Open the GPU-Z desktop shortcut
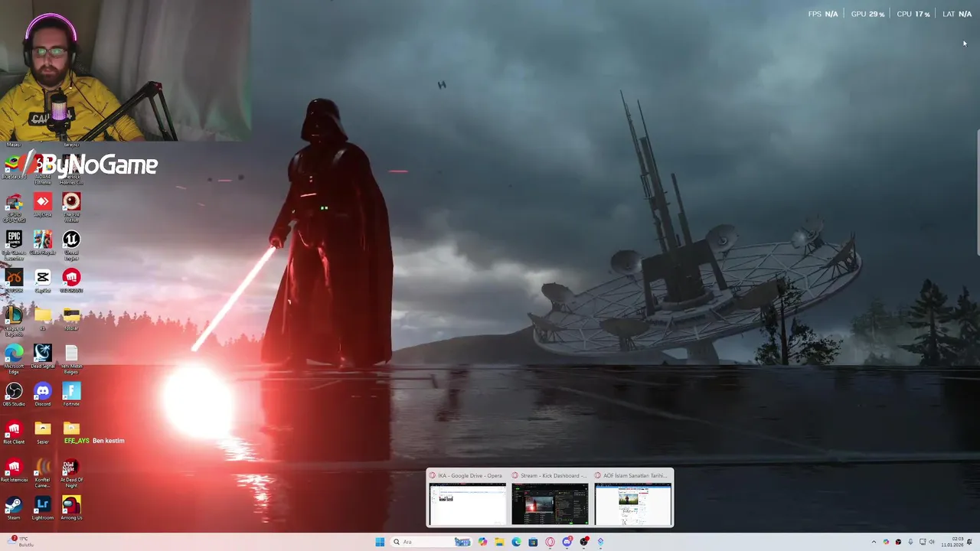This screenshot has width=980, height=551. tap(14, 207)
